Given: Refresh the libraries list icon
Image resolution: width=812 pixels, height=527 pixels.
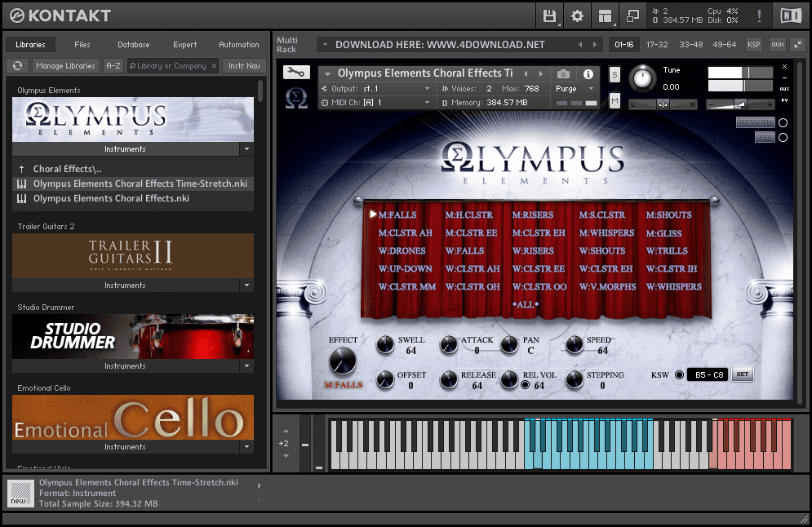Looking at the screenshot, I should 18,66.
